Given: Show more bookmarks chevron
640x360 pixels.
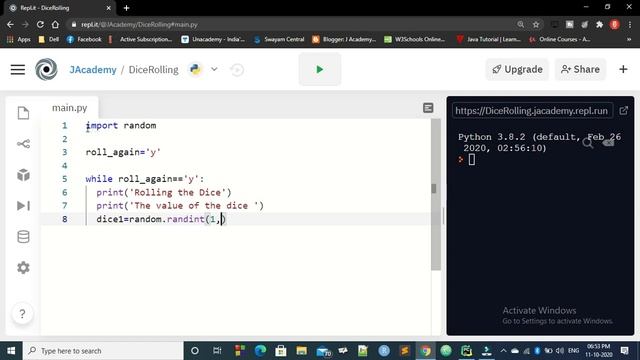Looking at the screenshot, I should 629,39.
